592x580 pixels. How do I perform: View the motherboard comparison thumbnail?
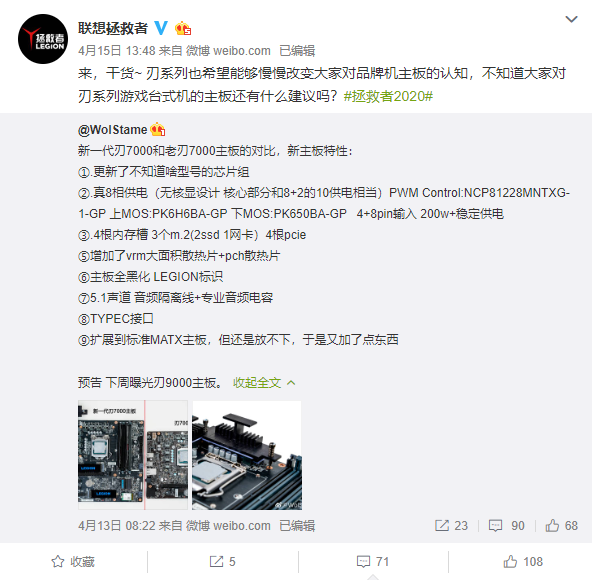133,455
